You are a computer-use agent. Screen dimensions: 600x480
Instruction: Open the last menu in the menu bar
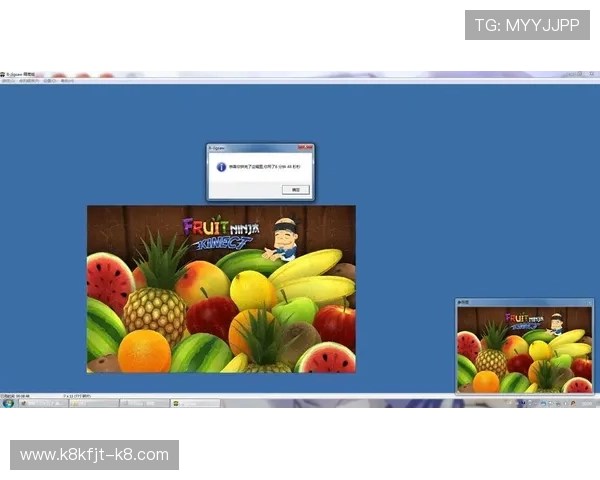tap(67, 81)
